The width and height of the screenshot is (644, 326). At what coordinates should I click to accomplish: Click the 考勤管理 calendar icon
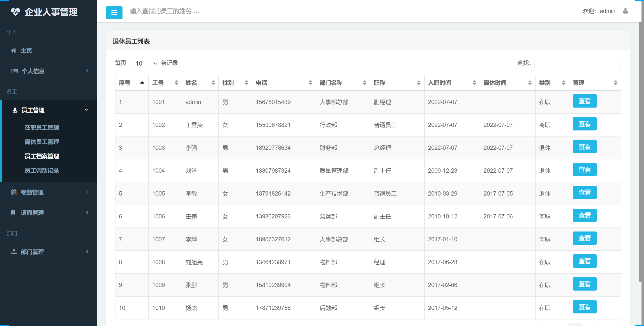pos(14,192)
